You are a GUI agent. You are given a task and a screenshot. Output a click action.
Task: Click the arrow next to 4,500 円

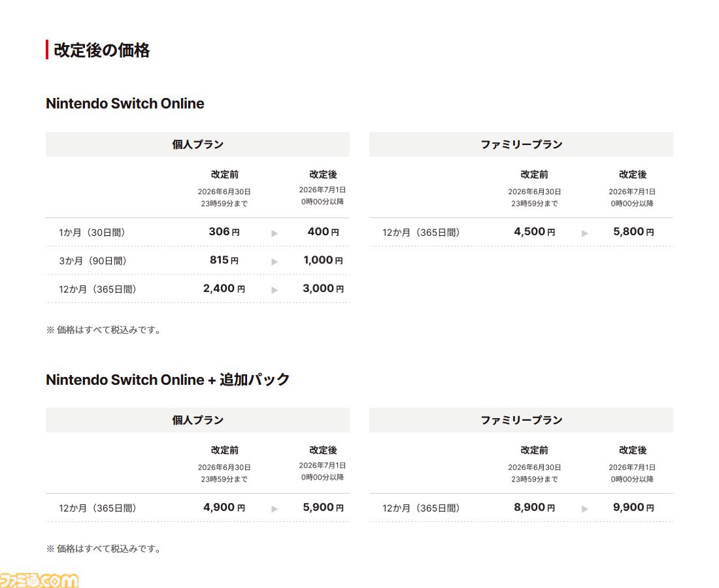click(584, 233)
